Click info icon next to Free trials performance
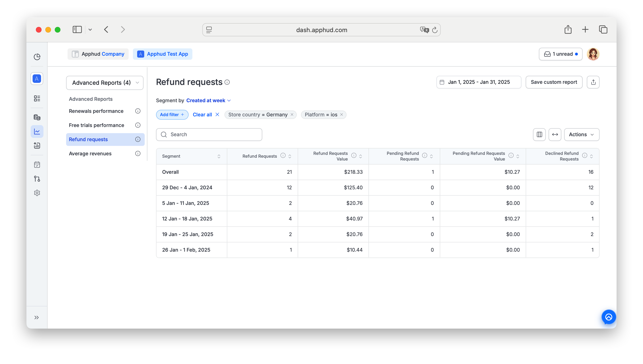This screenshot has width=643, height=364. 138,125
